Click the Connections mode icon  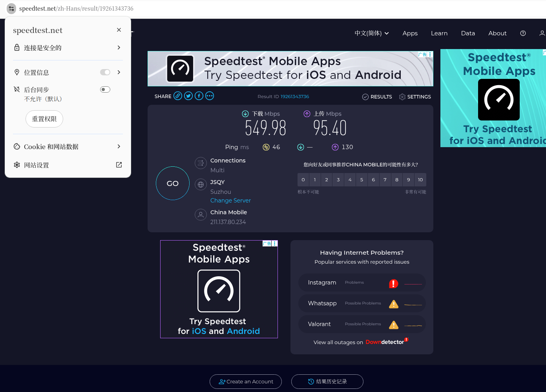201,163
